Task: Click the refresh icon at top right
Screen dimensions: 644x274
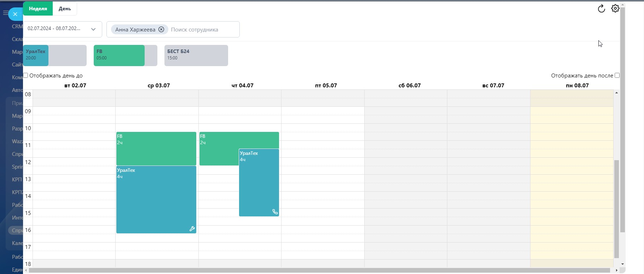Action: [x=601, y=9]
